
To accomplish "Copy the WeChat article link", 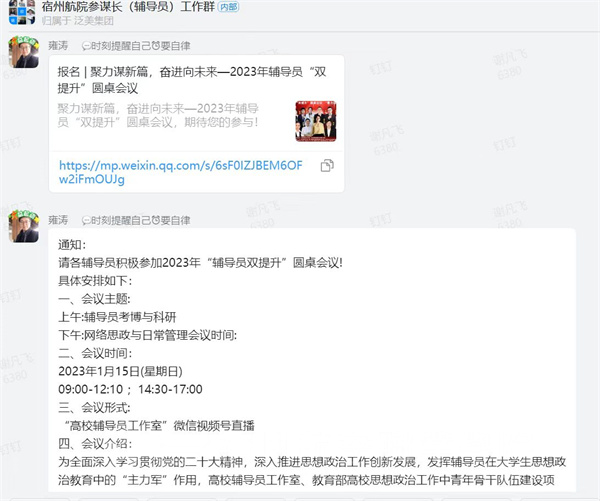I will pos(327,165).
